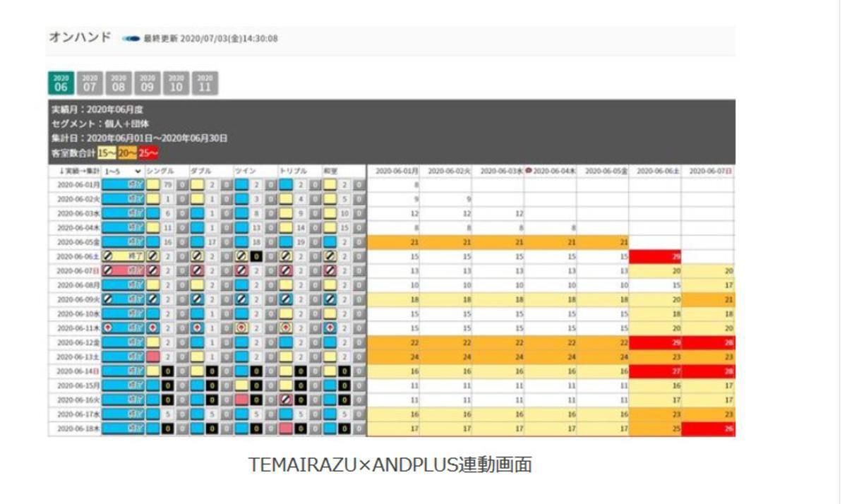Viewport: 847px width, 504px height.
Task: Switch to the 2020 06 month tab
Action: click(x=61, y=83)
